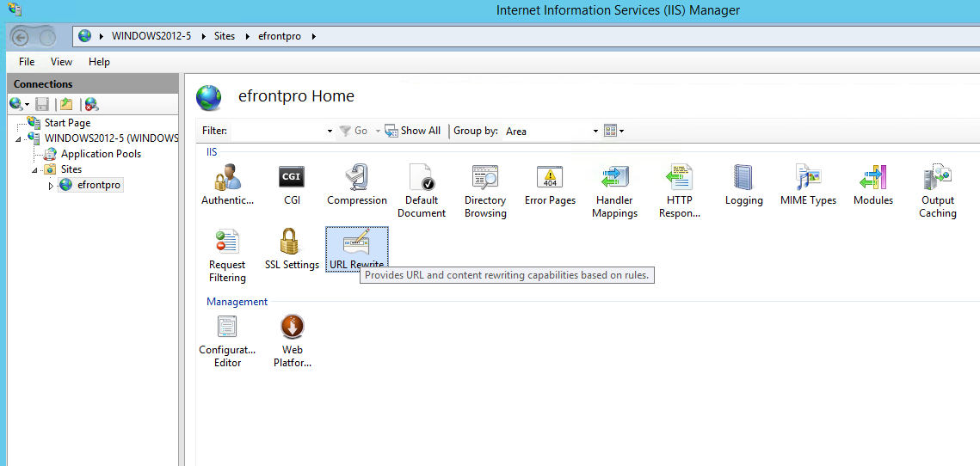Open the File menu
The image size is (980, 466).
[x=27, y=62]
